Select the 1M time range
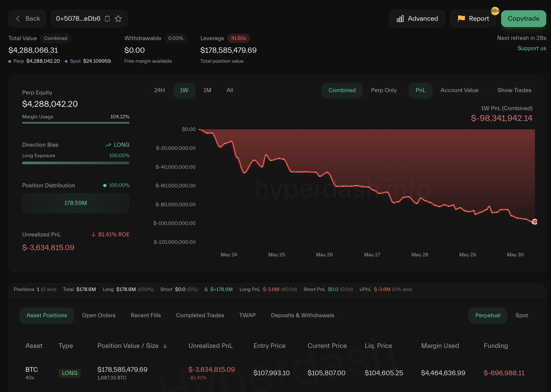 click(x=207, y=90)
